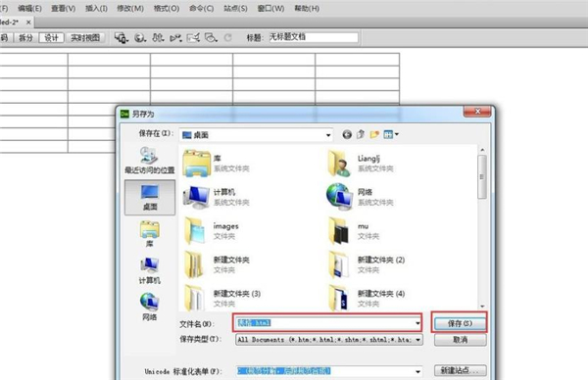Select the images folder

pos(212,231)
